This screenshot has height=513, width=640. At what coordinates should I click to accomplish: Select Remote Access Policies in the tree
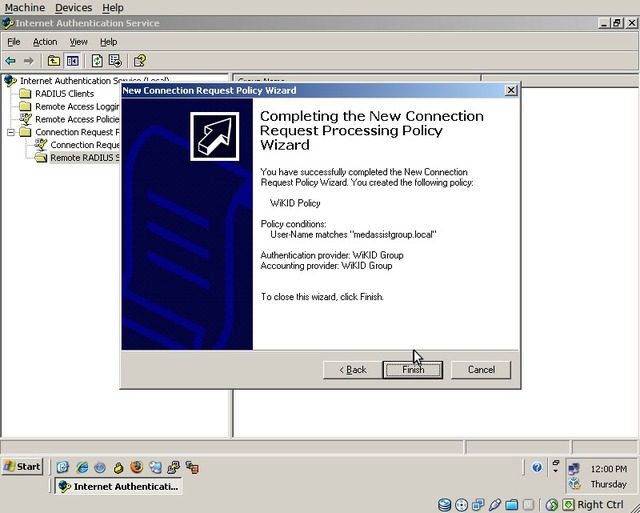pyautogui.click(x=77, y=119)
